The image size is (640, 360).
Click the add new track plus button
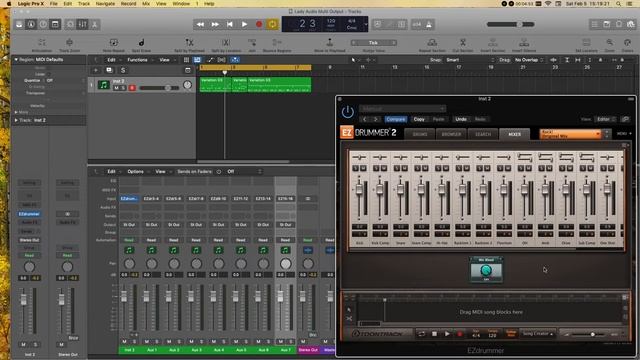tap(96, 70)
